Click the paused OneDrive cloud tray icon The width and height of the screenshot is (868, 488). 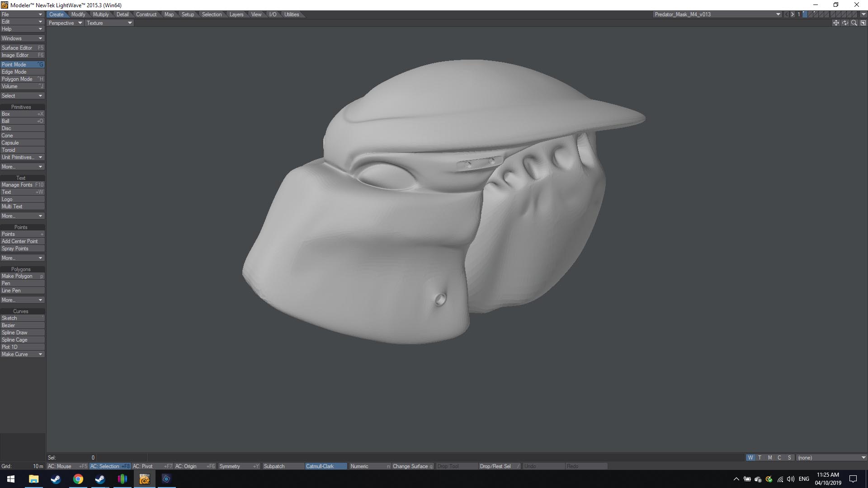click(758, 479)
